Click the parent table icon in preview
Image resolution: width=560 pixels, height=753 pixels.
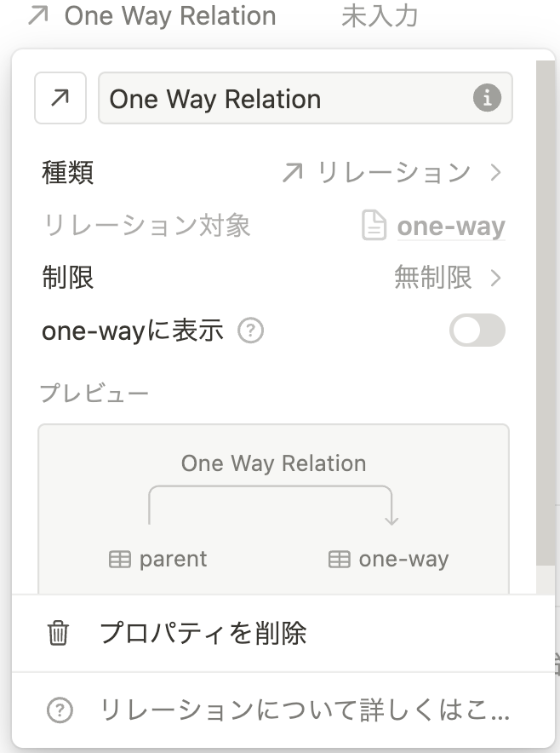[x=119, y=560]
